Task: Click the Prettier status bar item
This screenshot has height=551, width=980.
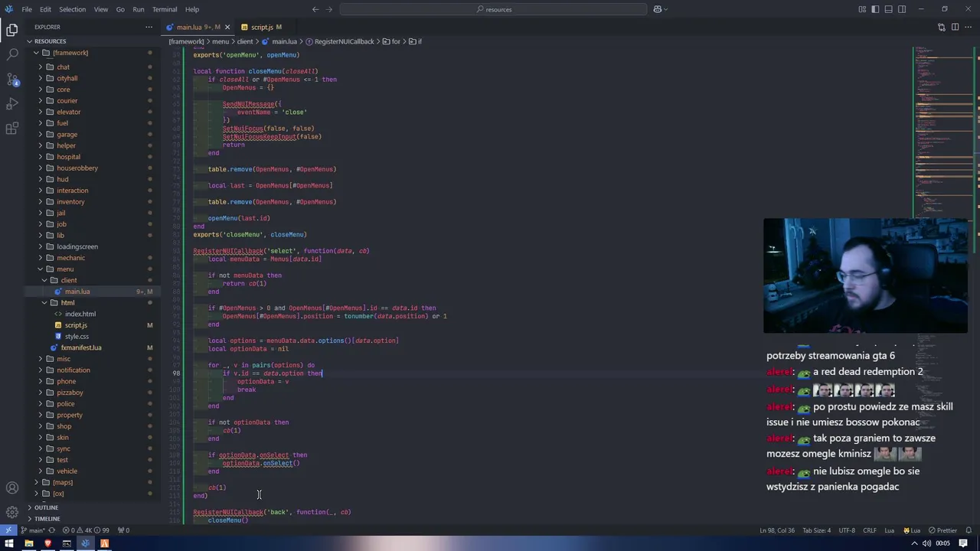Action: tap(942, 530)
